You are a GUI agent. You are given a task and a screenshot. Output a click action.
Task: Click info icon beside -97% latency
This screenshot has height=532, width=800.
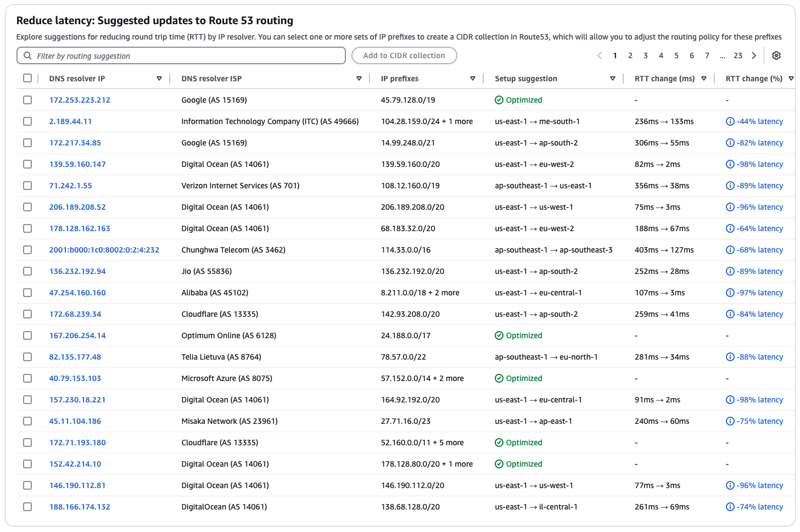(x=730, y=293)
